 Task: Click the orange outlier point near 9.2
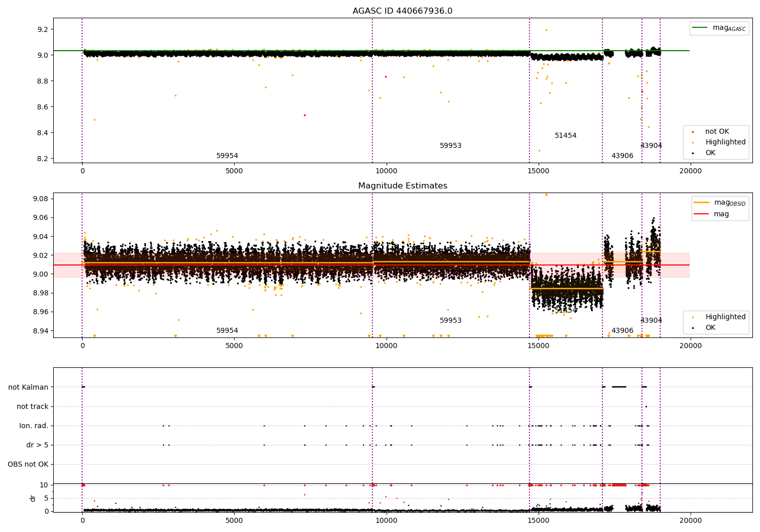[546, 30]
